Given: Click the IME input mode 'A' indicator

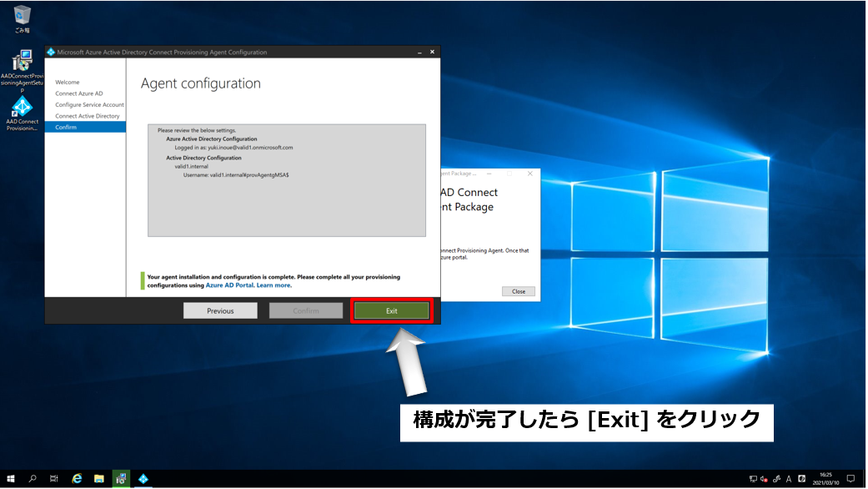Looking at the screenshot, I should coord(789,479).
